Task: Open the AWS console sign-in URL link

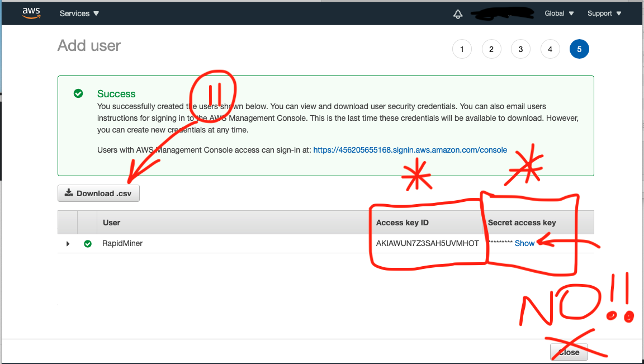Action: coord(410,150)
